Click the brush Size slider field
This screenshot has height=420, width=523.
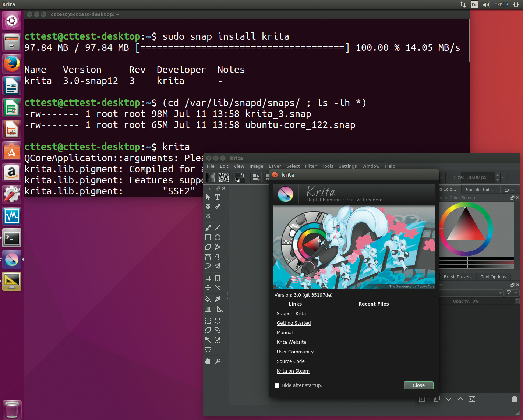point(470,177)
